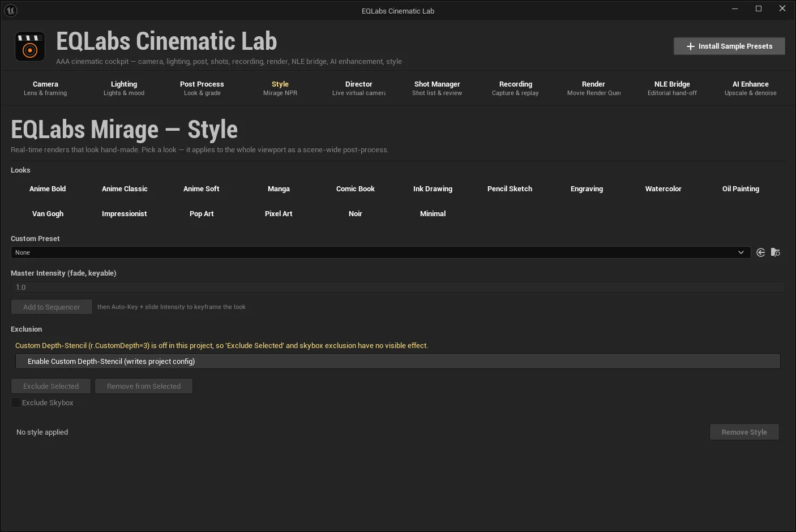This screenshot has height=532, width=796.
Task: Click the Master Intensity value slider
Action: click(x=397, y=288)
